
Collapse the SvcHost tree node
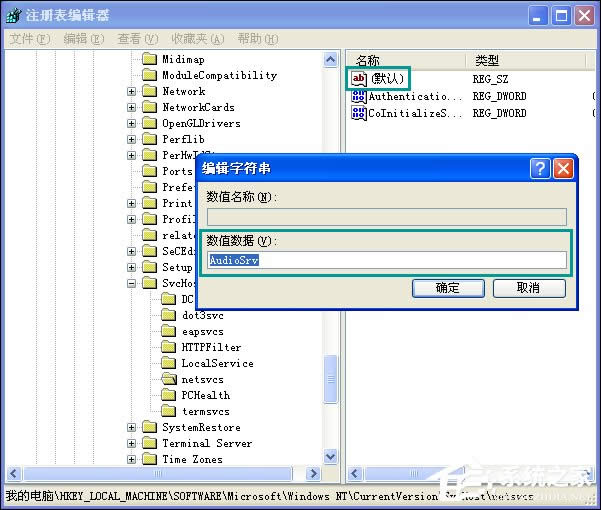(x=132, y=284)
